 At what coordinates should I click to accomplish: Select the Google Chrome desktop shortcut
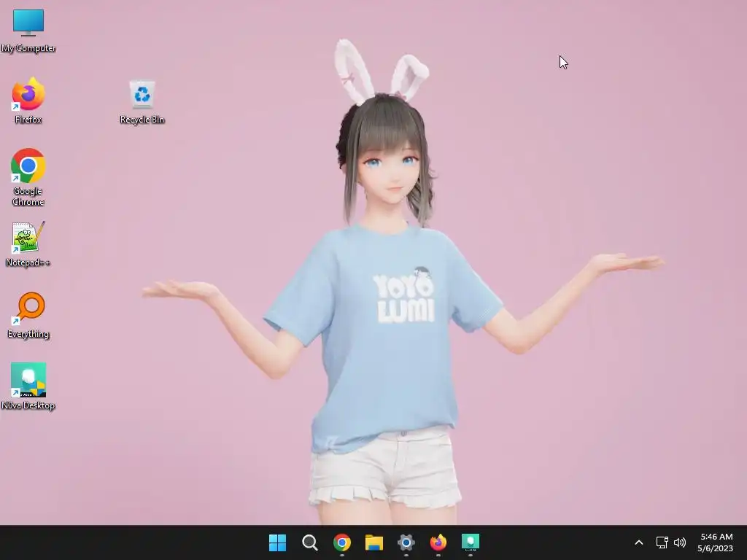coord(28,177)
